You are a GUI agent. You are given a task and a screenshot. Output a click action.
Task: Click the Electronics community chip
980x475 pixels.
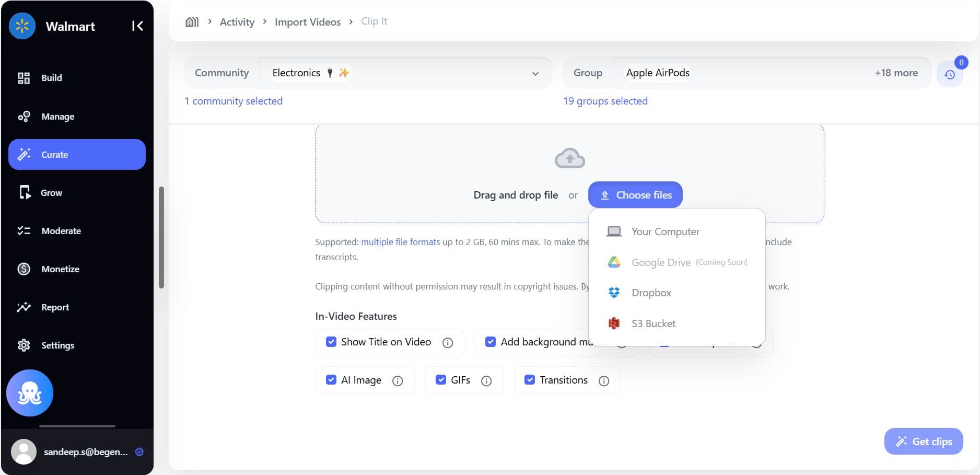pos(311,73)
